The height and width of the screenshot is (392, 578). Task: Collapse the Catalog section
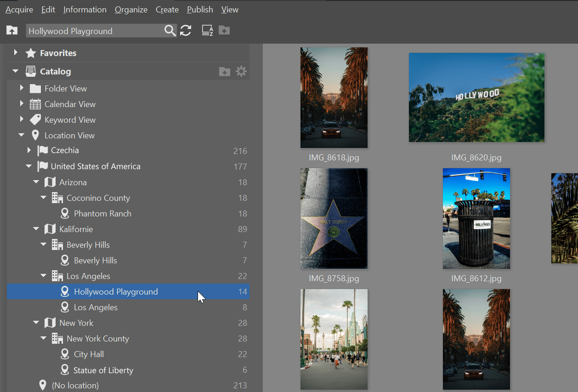coord(16,71)
